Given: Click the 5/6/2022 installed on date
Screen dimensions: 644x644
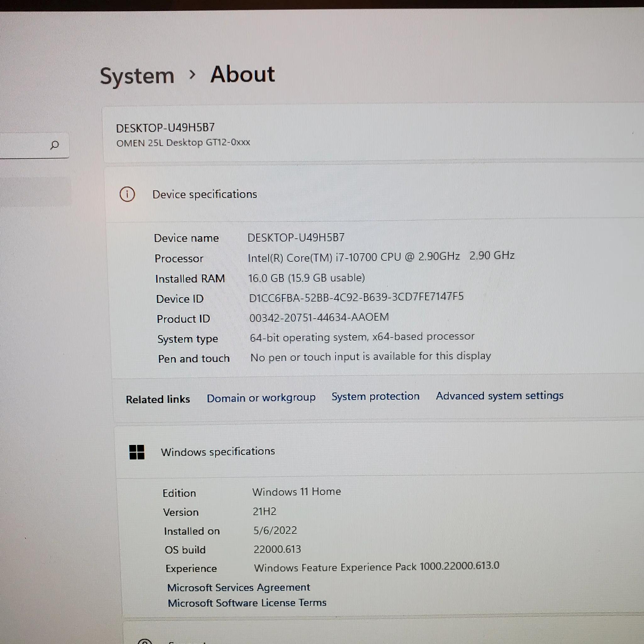Looking at the screenshot, I should point(275,530).
